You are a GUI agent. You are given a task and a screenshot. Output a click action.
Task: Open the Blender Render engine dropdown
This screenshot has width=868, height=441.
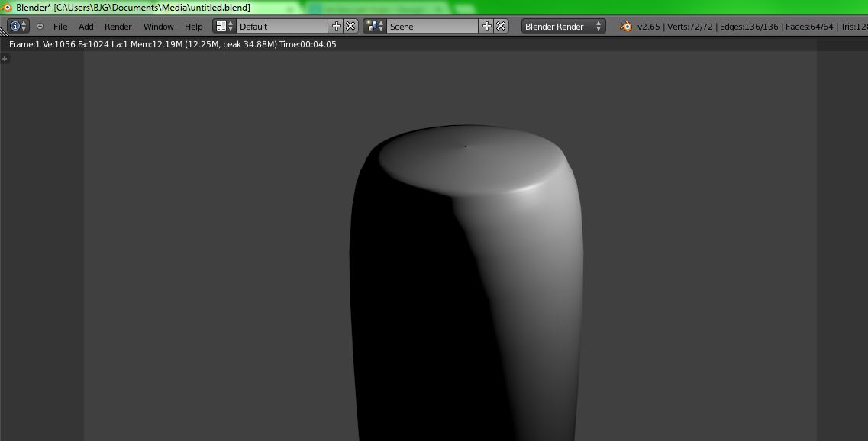(563, 26)
